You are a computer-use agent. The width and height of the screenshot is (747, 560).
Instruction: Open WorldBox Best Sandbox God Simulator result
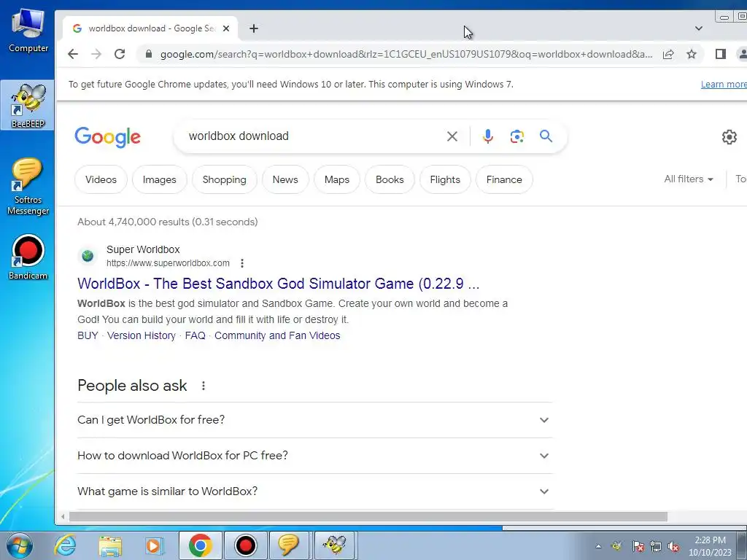(278, 284)
